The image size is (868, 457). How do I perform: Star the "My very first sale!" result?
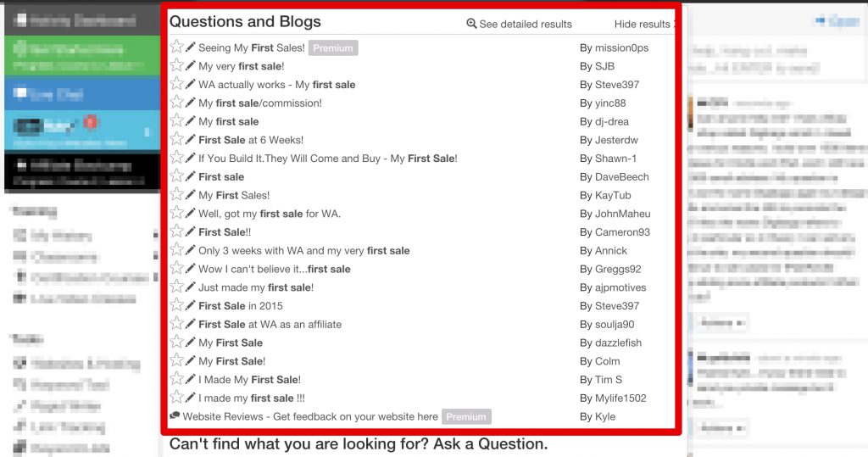(x=176, y=65)
